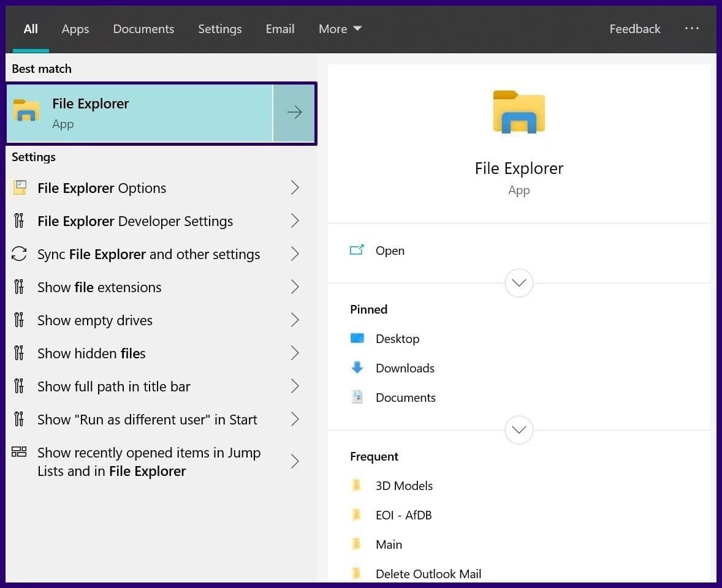
Task: Expand chevron for File Explorer Options
Action: (x=295, y=187)
